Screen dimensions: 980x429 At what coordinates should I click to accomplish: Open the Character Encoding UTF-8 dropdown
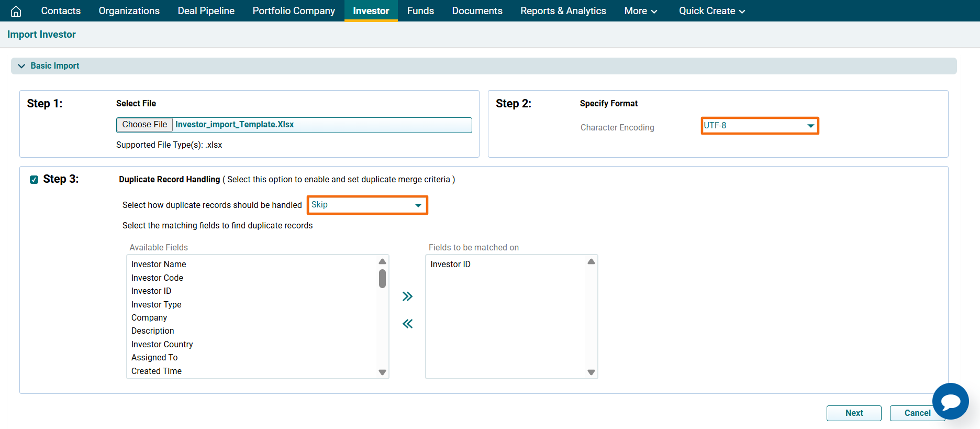point(760,126)
